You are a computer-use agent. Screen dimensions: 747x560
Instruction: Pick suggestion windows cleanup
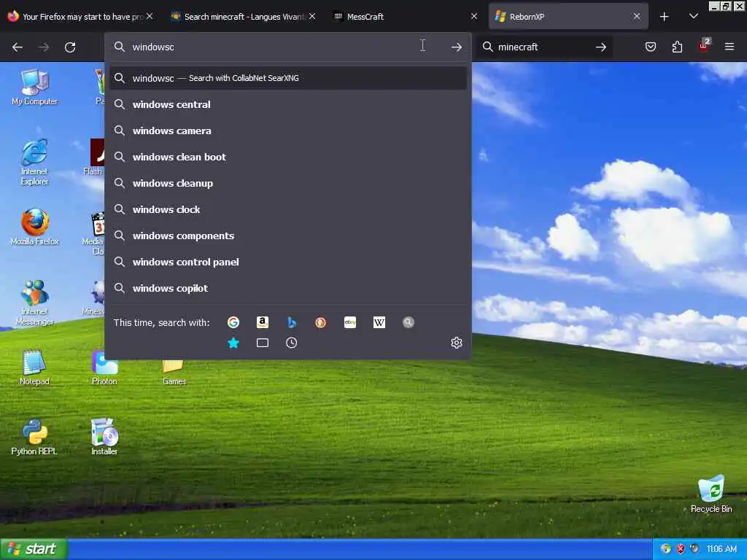click(x=287, y=183)
